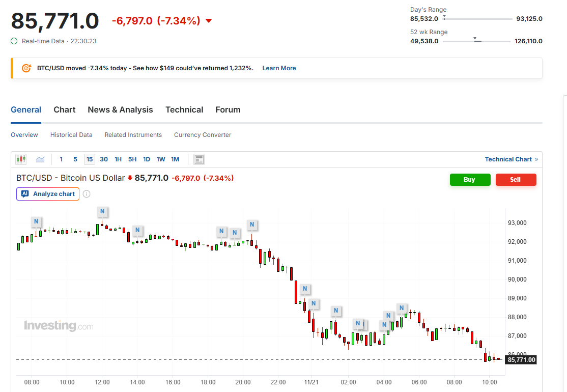Click the 52 wk Range slider bar
This screenshot has height=392, width=567.
coord(477,41)
